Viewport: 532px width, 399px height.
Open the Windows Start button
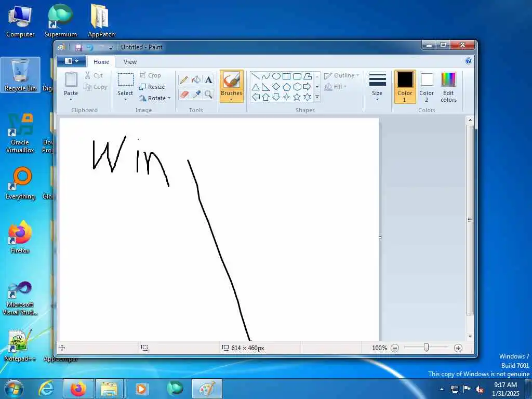pos(14,389)
